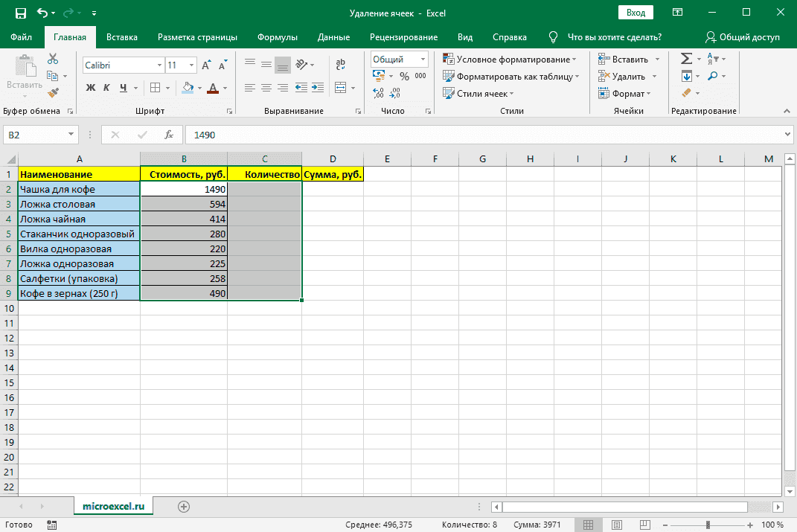The image size is (797, 532).
Task: Click the Cut scissors icon
Action: point(53,59)
